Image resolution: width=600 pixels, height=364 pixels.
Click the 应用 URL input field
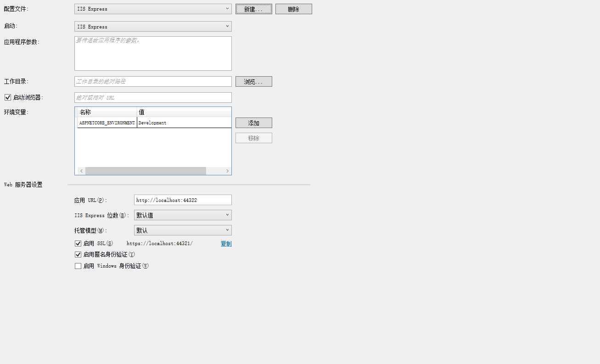pos(183,200)
